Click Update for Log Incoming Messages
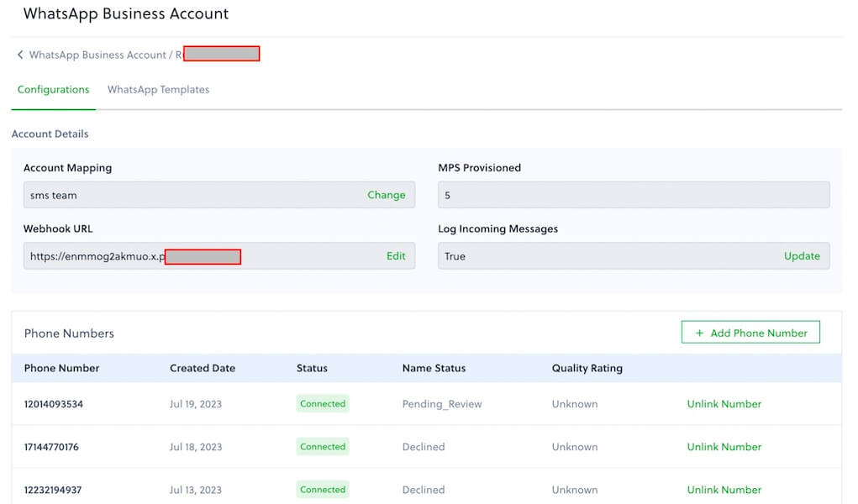 (802, 256)
